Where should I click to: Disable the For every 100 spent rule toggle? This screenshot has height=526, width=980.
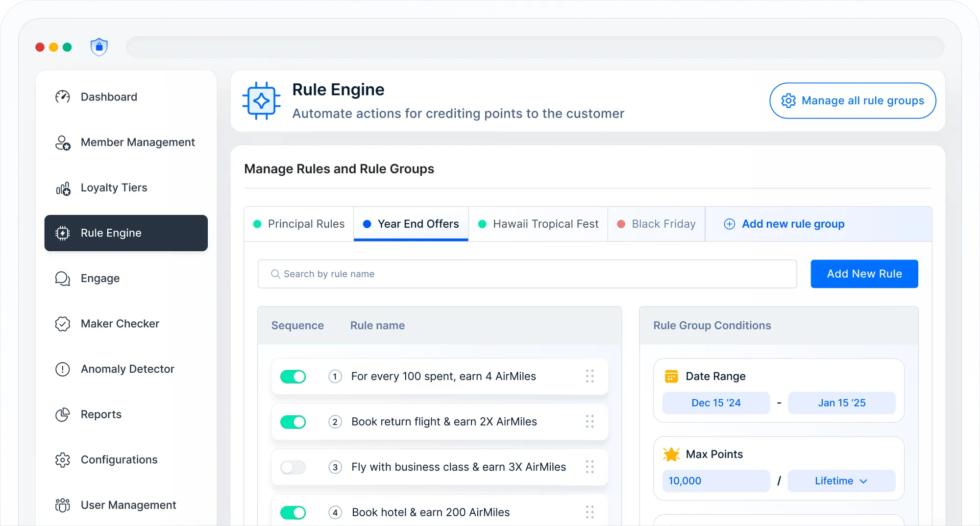tap(293, 377)
